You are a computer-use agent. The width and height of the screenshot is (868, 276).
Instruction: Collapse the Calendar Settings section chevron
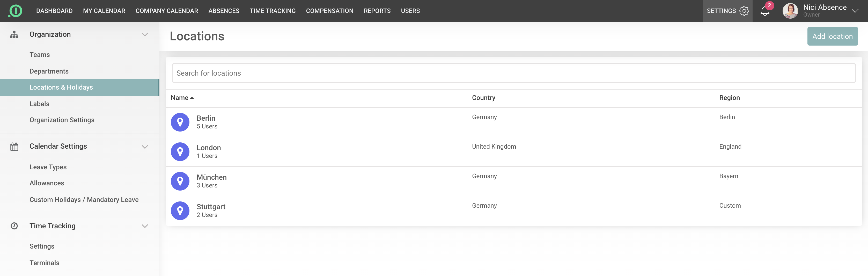(145, 147)
